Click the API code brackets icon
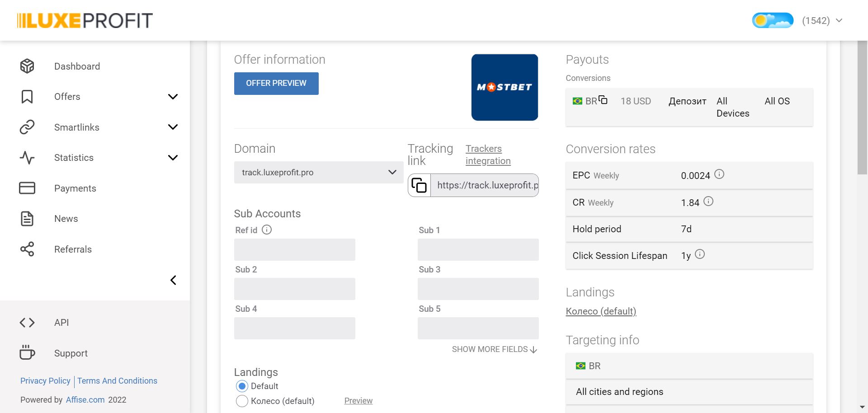Viewport: 868px width, 413px height. [x=27, y=323]
